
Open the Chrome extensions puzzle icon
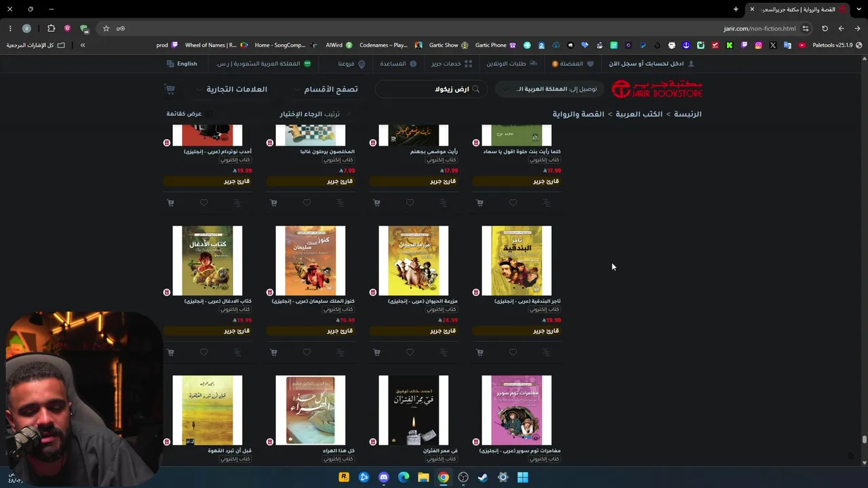click(x=51, y=28)
